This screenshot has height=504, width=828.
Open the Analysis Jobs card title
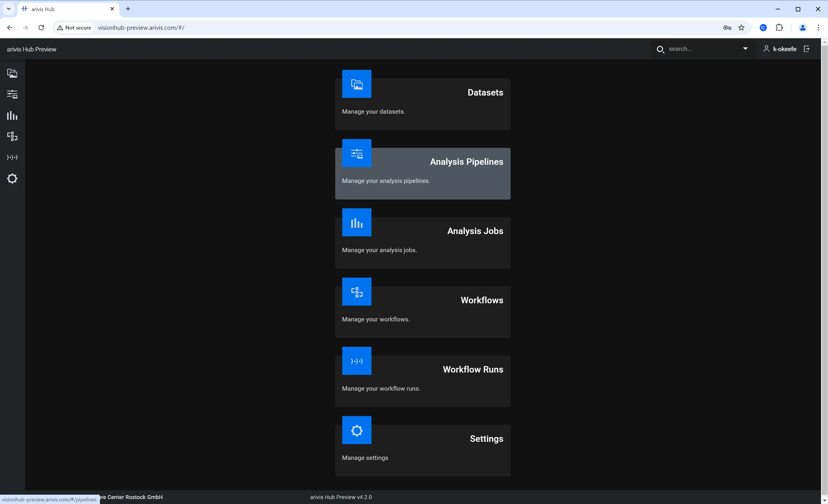(x=475, y=231)
